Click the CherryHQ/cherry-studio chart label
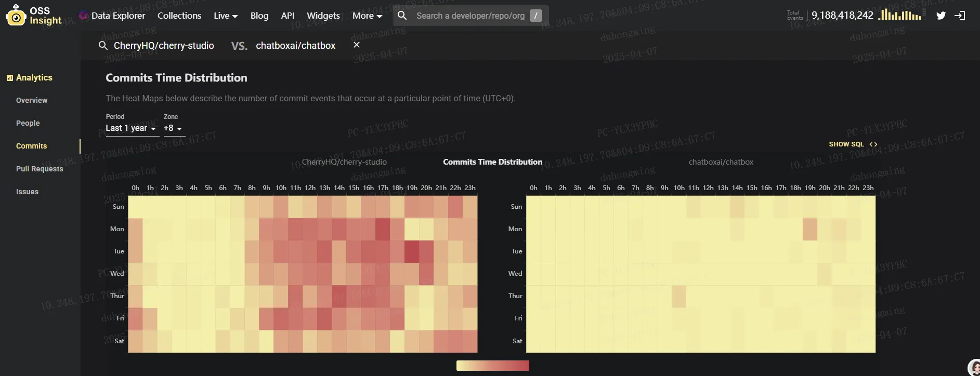Viewport: 980px width, 376px height. [344, 162]
